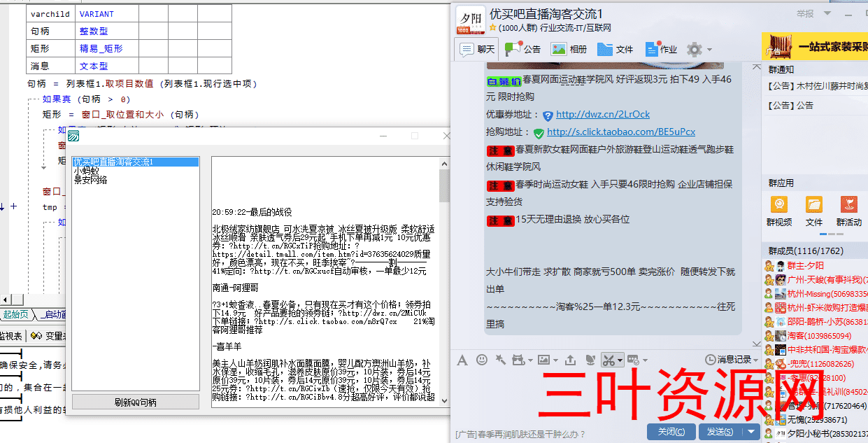Screen dimensions: 868x443
Task: Click the 刷新QQ句柄 button
Action: coord(136,402)
